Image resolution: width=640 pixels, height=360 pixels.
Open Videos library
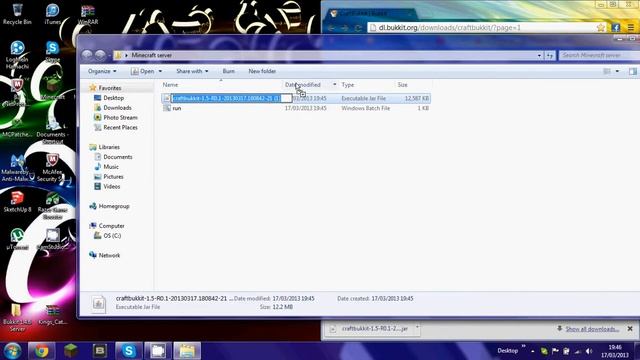111,186
